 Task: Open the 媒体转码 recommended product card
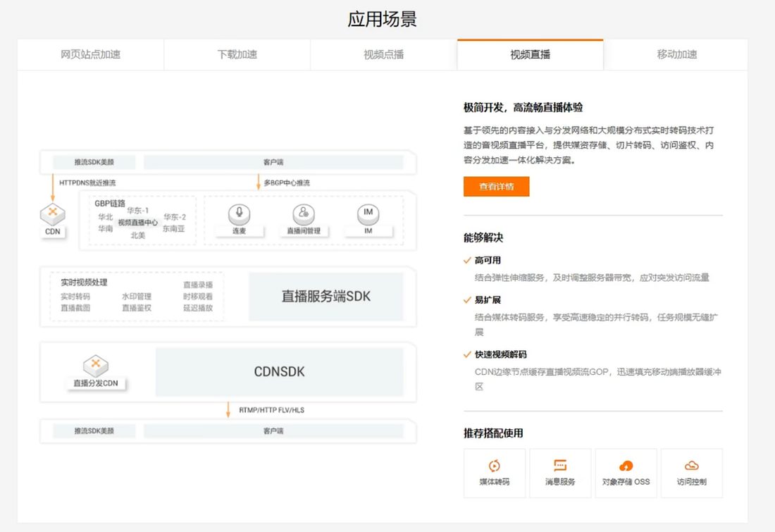point(495,473)
